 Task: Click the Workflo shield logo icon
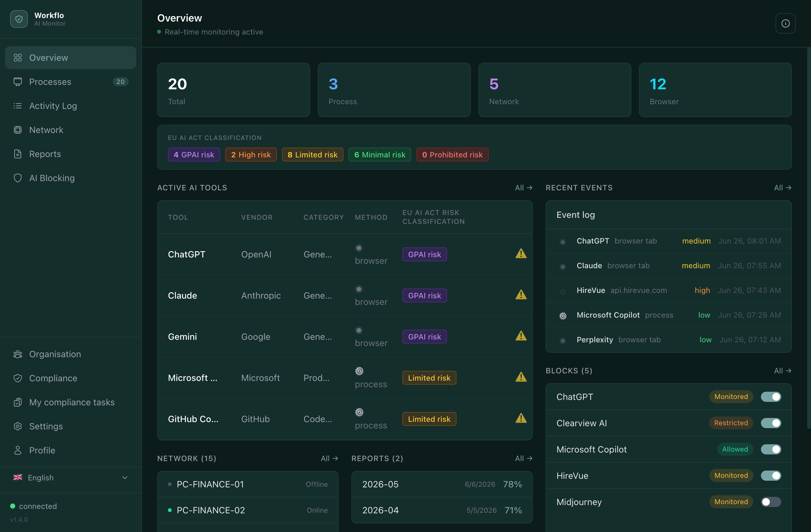[x=19, y=19]
